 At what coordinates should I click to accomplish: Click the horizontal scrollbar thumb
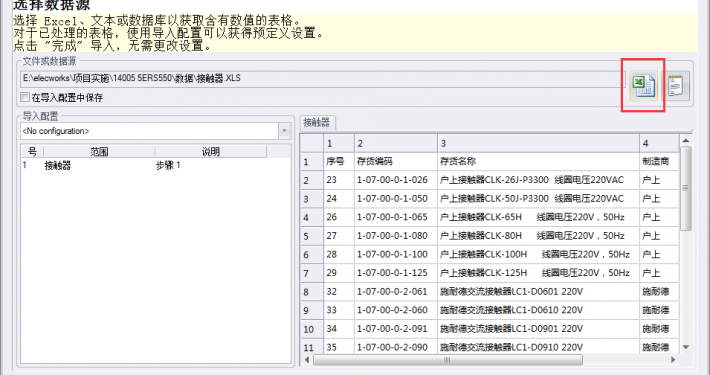point(447,360)
